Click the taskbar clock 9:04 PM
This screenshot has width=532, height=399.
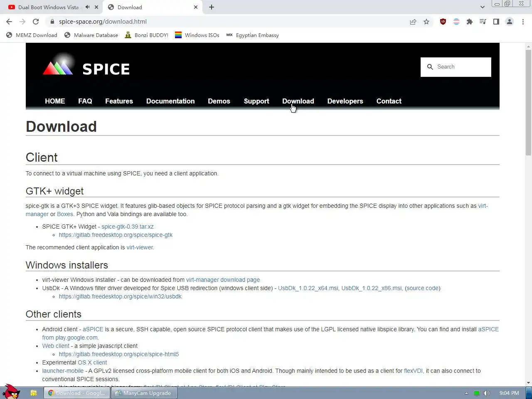(509, 393)
